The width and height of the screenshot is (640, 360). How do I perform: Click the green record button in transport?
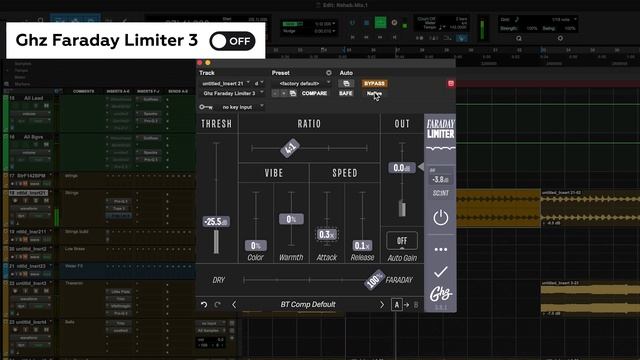click(380, 22)
